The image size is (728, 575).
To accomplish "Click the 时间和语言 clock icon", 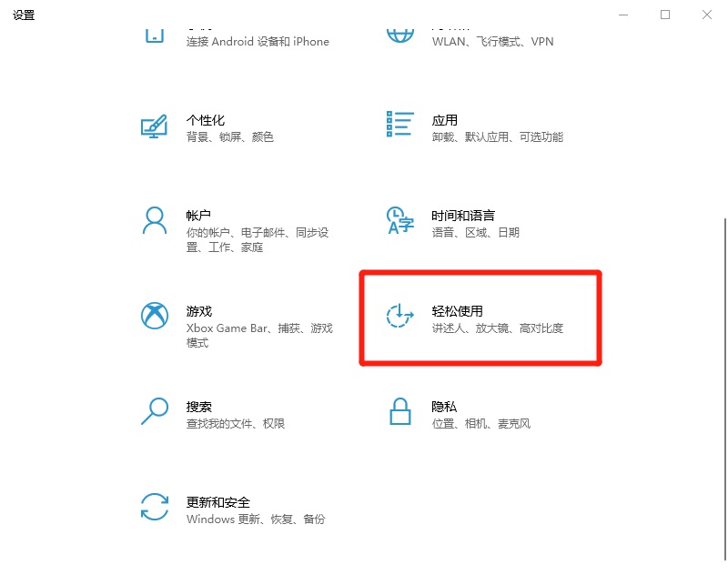I will point(399,220).
